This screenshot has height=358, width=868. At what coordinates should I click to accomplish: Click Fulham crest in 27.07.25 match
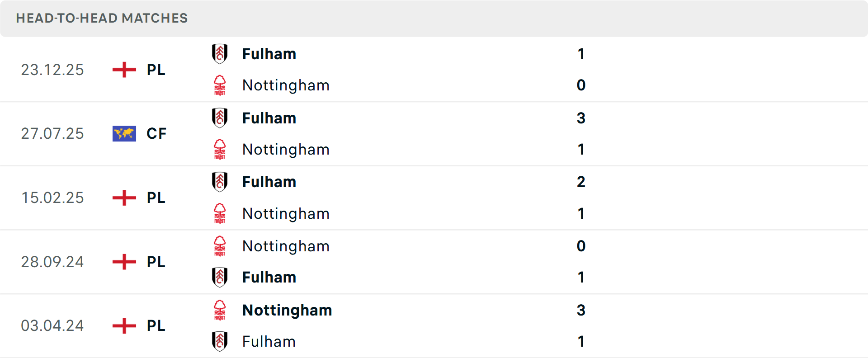pyautogui.click(x=220, y=118)
